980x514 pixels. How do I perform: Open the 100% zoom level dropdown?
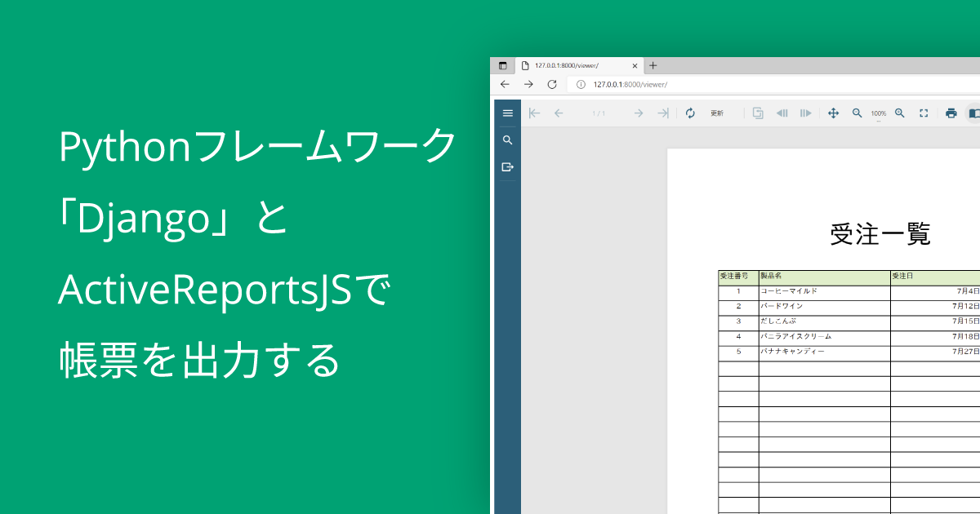pyautogui.click(x=878, y=114)
